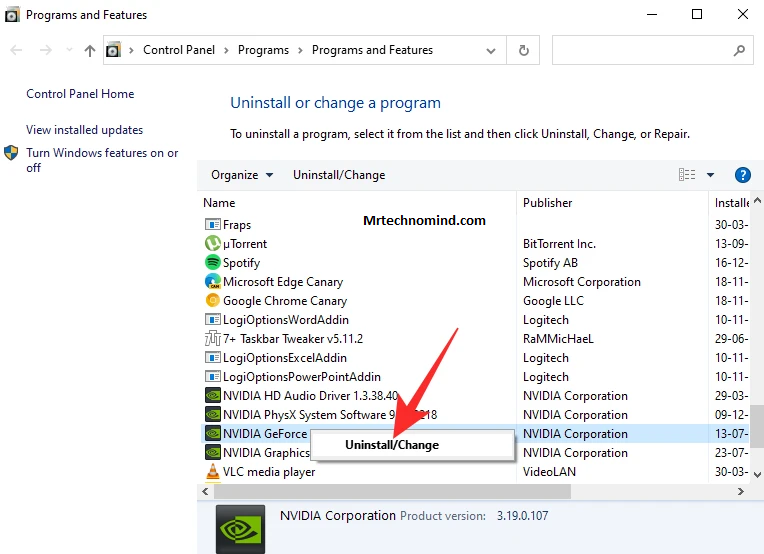Screen dimensions: 764x554
Task: Click the scroll down arrow of list
Action: click(x=757, y=474)
